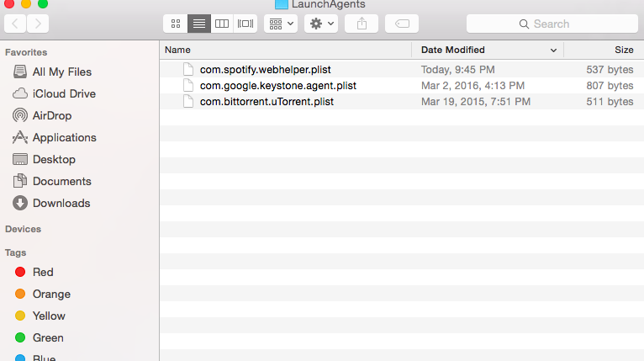
Task: Select the Yellow tag dot
Action: point(19,316)
